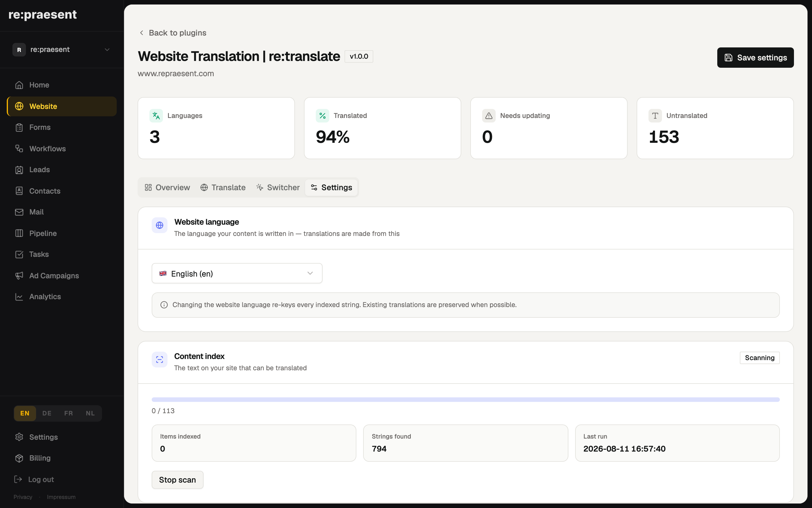Click the Log out arrow icon
The height and width of the screenshot is (508, 812).
click(18, 479)
